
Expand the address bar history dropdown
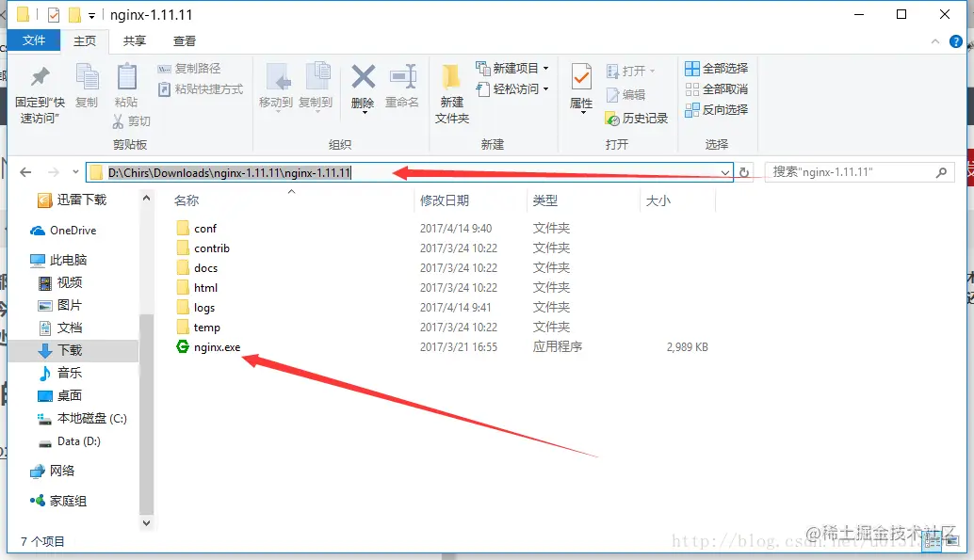tap(725, 172)
